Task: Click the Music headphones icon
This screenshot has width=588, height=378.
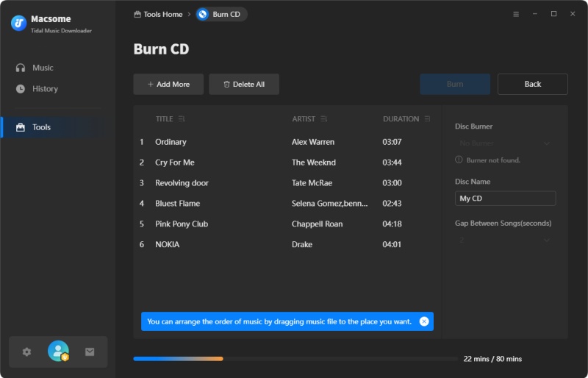Action: coord(21,68)
